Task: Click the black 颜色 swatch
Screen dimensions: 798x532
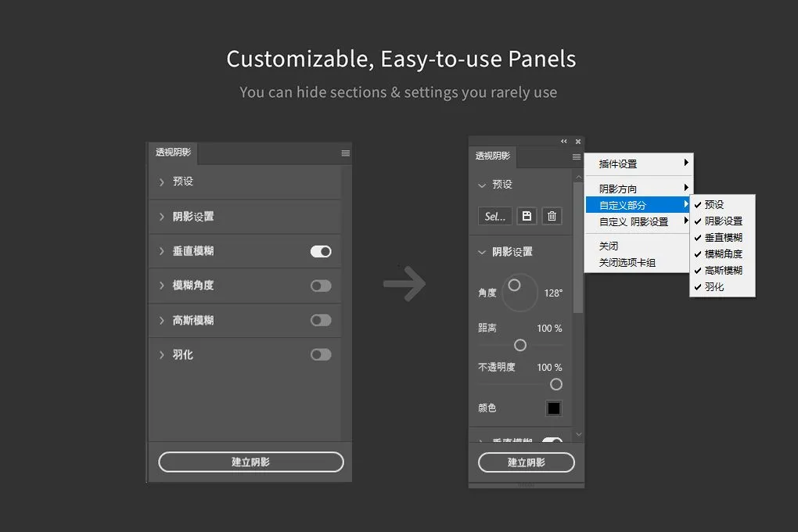Action: click(x=554, y=408)
